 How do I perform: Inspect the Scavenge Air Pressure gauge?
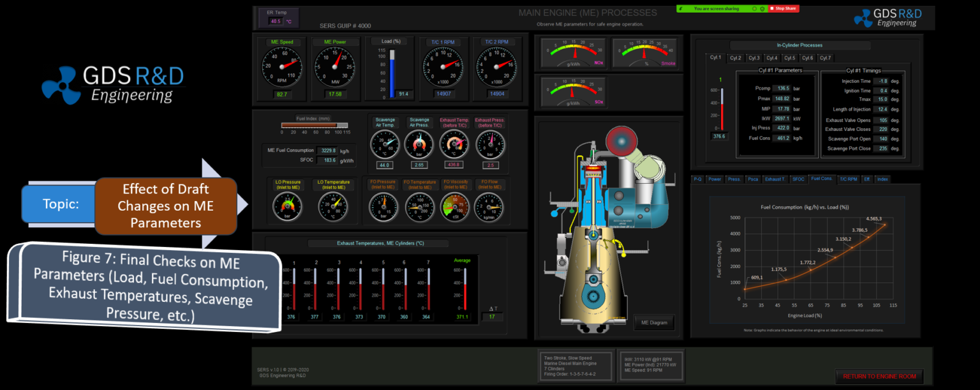click(419, 143)
